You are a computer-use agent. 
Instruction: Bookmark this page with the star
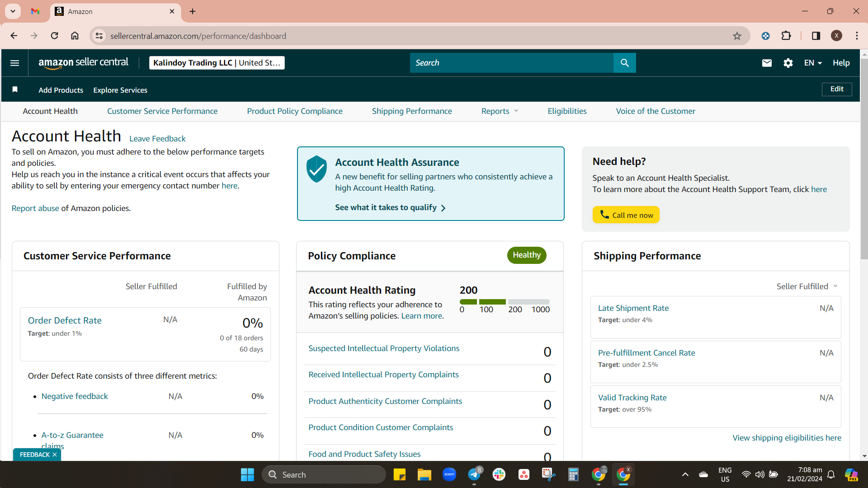737,36
